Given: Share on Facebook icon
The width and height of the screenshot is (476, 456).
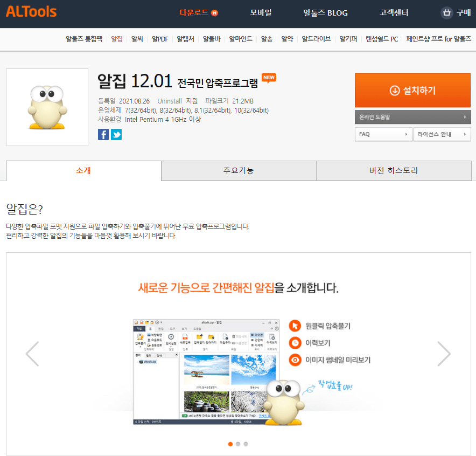Looking at the screenshot, I should 103,134.
